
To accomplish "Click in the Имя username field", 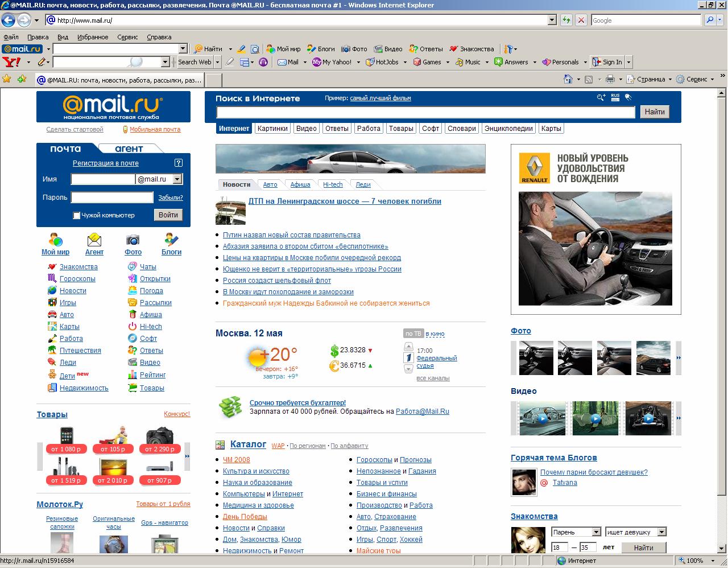I will (x=103, y=179).
